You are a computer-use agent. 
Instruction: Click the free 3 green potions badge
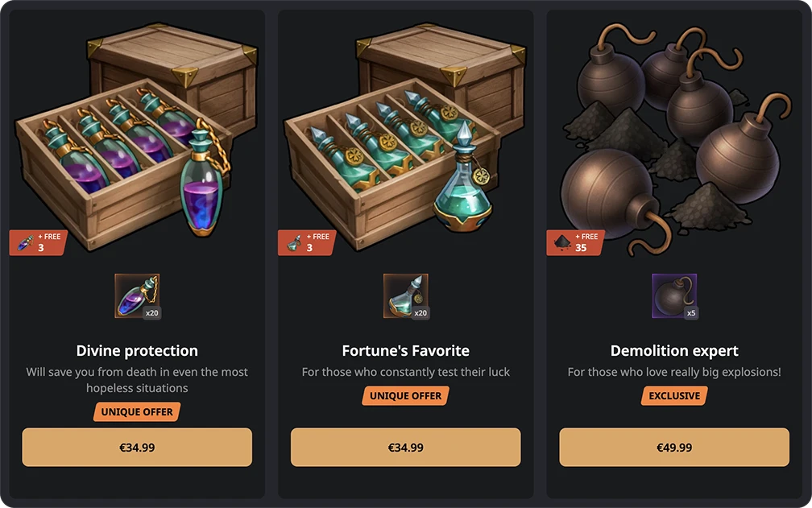point(307,242)
